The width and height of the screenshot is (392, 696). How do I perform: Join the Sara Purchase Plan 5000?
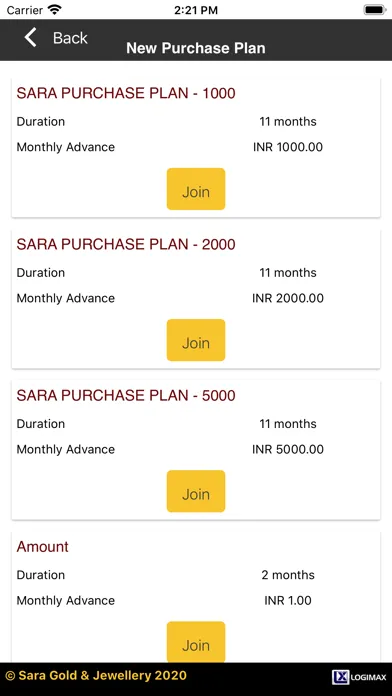pos(196,491)
